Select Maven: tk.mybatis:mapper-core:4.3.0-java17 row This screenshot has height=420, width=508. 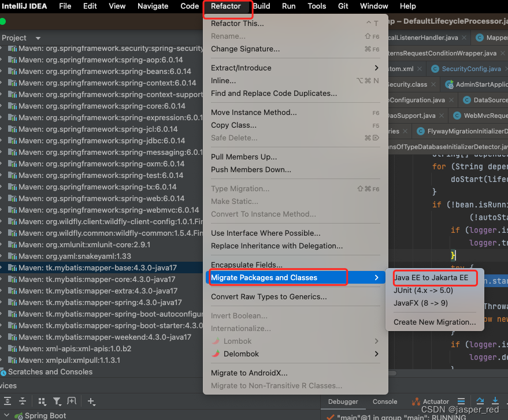101,280
